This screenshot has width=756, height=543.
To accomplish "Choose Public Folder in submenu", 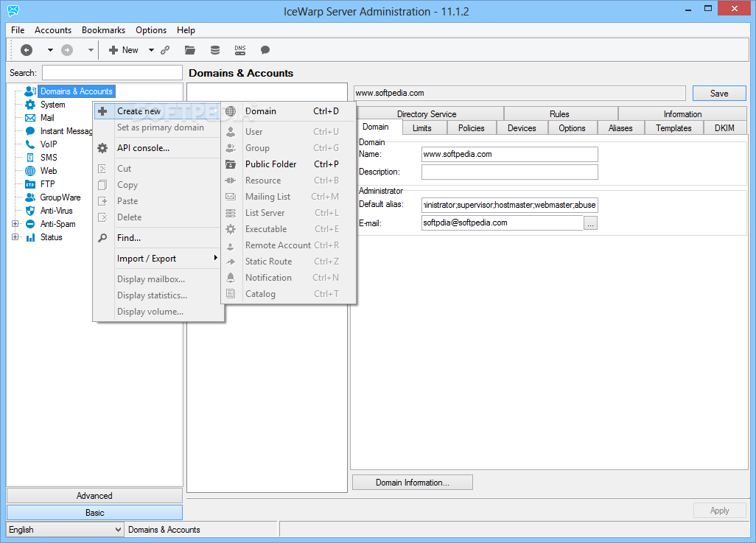I will coord(288,164).
